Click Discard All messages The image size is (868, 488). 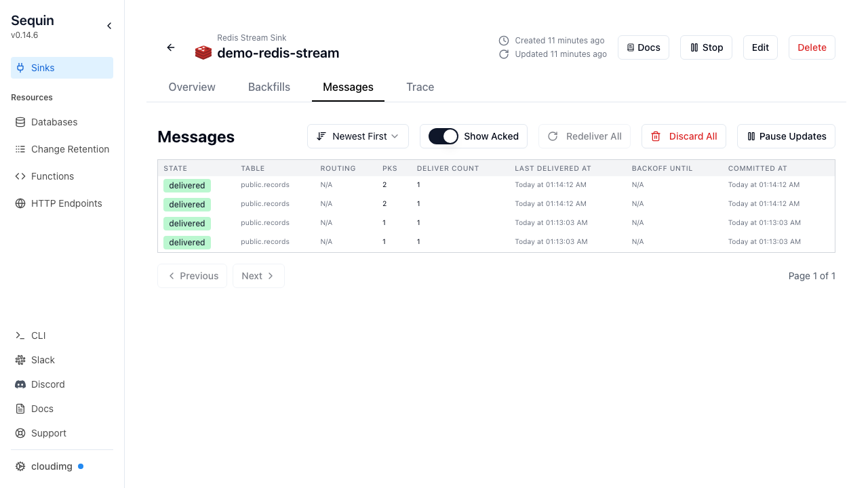pos(684,136)
